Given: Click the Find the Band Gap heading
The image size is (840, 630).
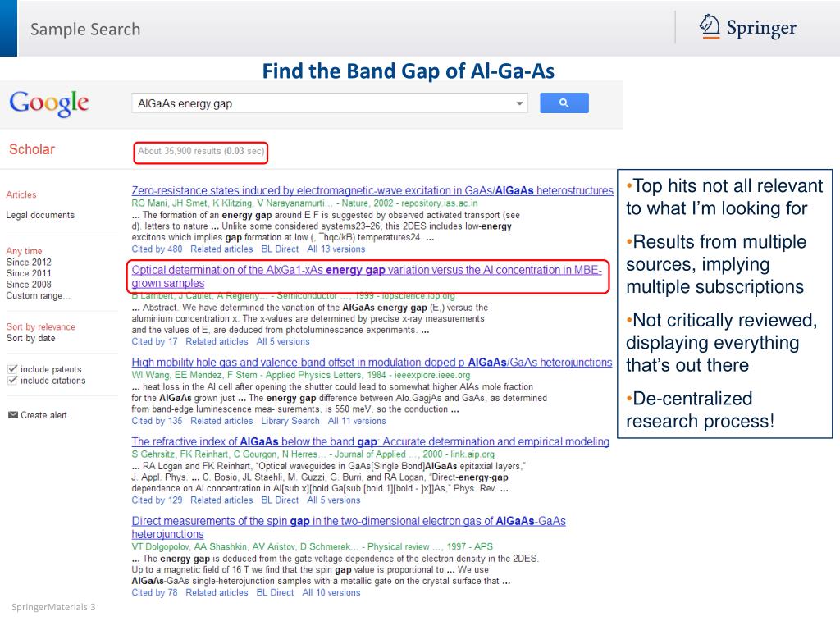Looking at the screenshot, I should click(x=409, y=71).
